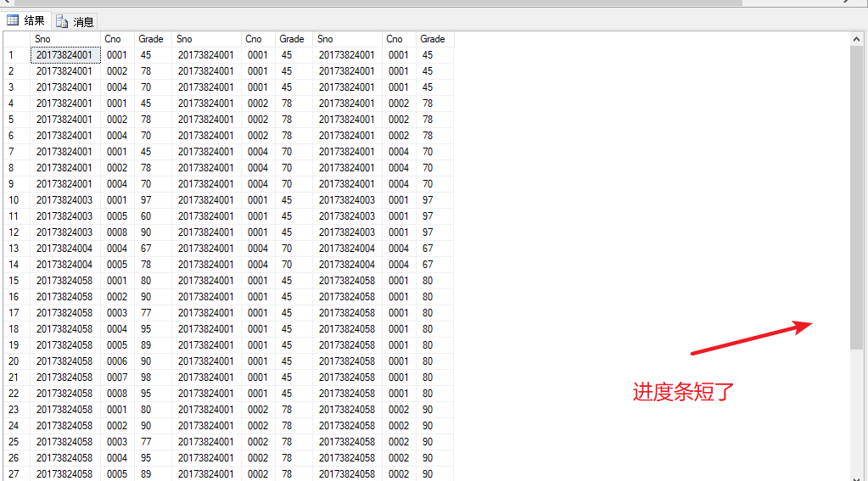The height and width of the screenshot is (481, 868).
Task: Select the third Grade column header
Action: 435,39
